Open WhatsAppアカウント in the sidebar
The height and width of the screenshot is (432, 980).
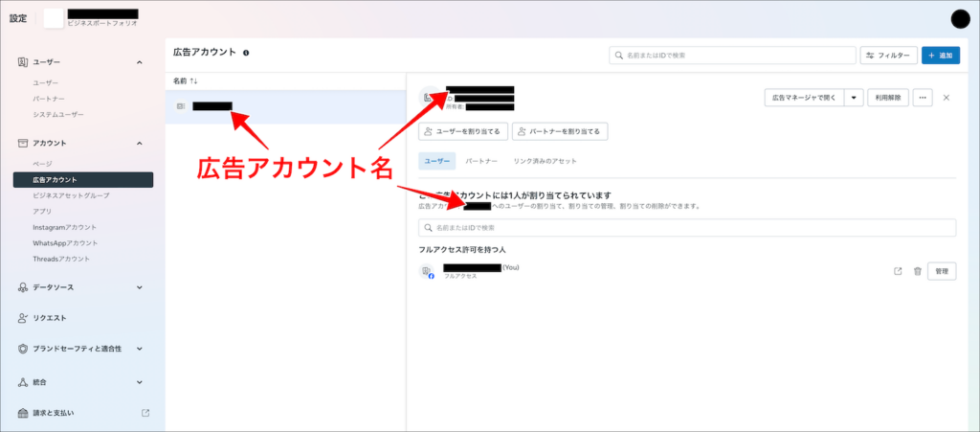pyautogui.click(x=66, y=243)
